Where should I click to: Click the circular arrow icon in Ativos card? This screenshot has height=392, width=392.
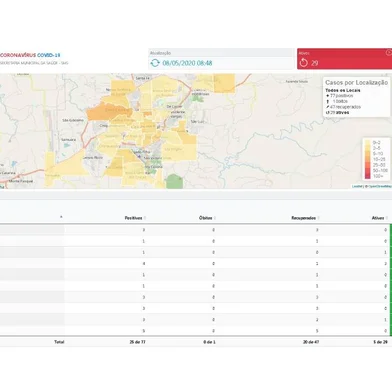[303, 62]
